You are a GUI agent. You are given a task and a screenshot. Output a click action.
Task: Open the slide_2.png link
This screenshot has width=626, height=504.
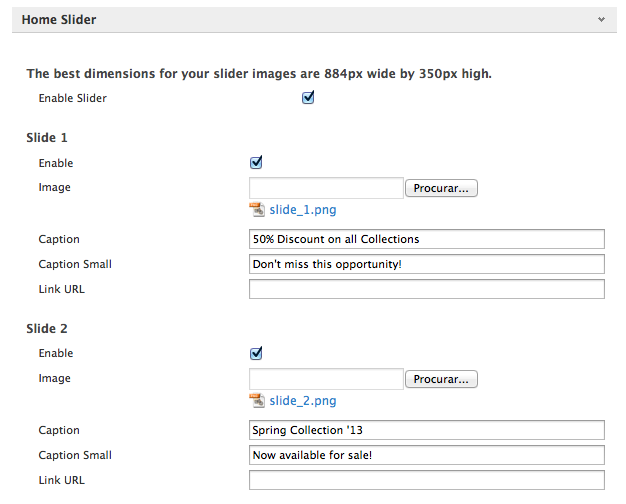(x=302, y=400)
